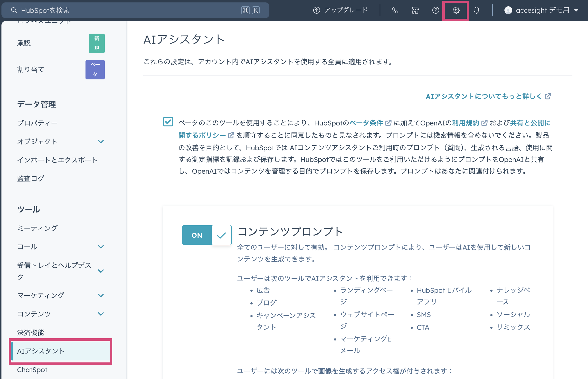Click the ブログ list item
Screen dimensions: 588x379
266,303
